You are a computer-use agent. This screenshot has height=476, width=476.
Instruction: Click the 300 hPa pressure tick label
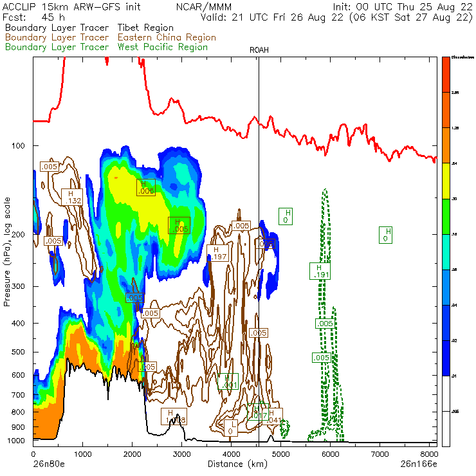pyautogui.click(x=18, y=287)
